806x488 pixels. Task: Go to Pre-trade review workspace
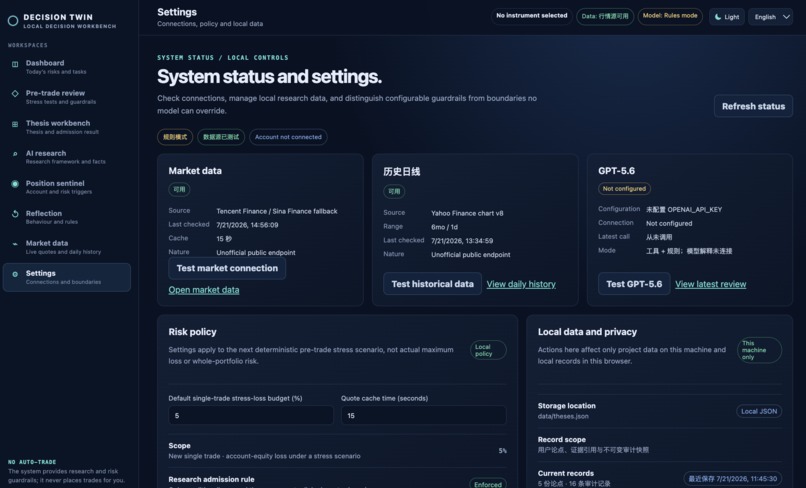tap(67, 97)
